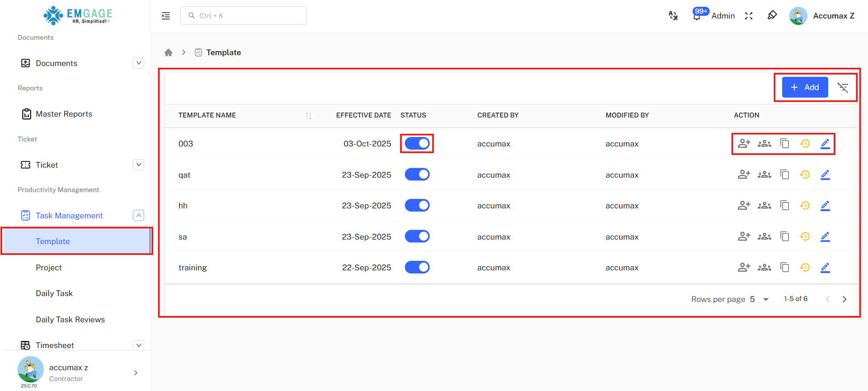This screenshot has height=391, width=868.
Task: Select Project from the sidebar menu
Action: 49,268
